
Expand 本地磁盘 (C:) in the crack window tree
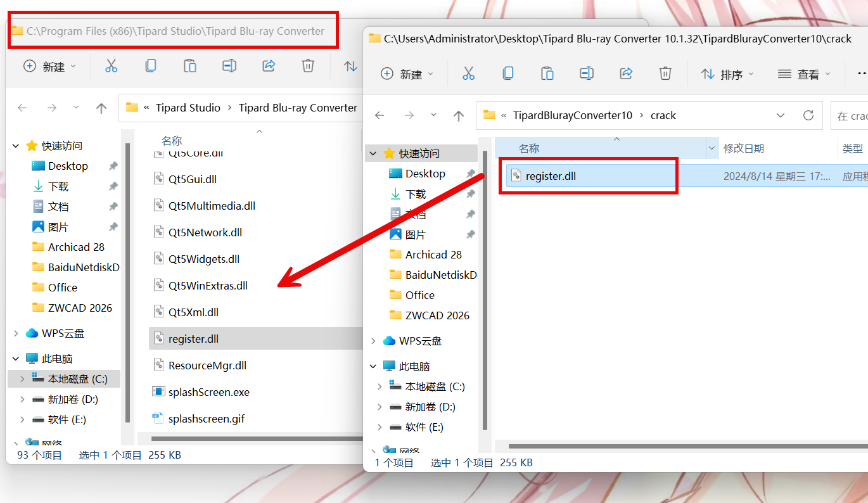[x=380, y=386]
